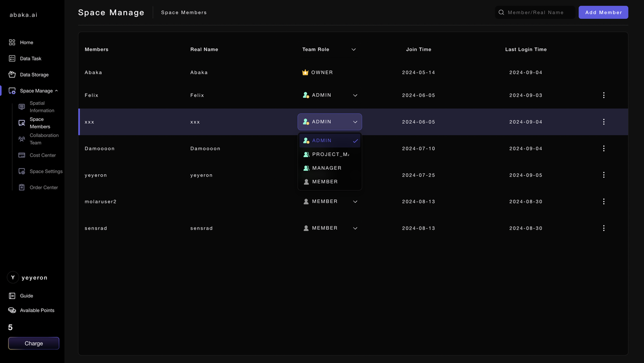This screenshot has width=644, height=363.
Task: Open more options for sensrad row
Action: [x=604, y=228]
